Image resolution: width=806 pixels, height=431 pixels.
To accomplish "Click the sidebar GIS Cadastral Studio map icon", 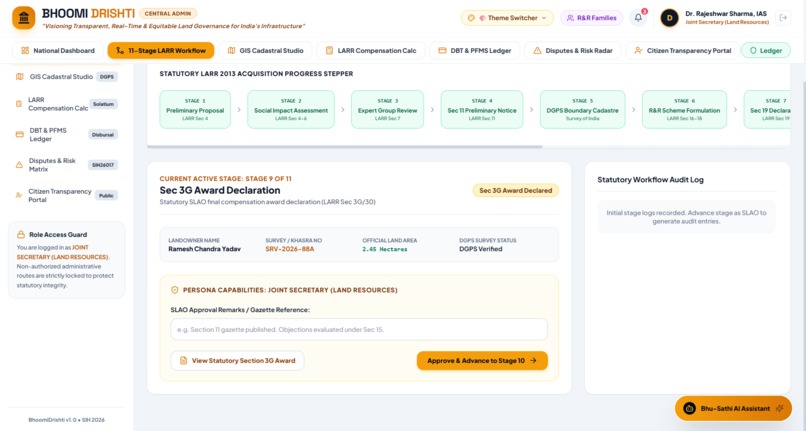I will 20,77.
